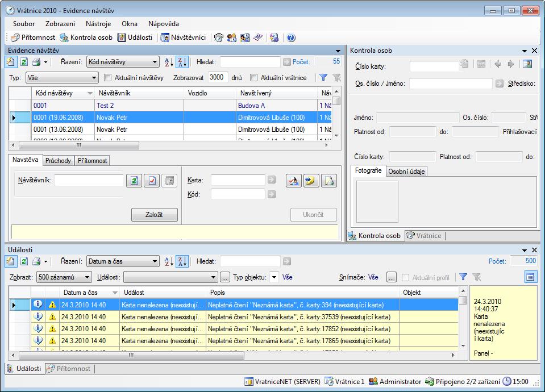Open the Návštěvníci toolbar item
545x392 pixels.
coord(183,37)
